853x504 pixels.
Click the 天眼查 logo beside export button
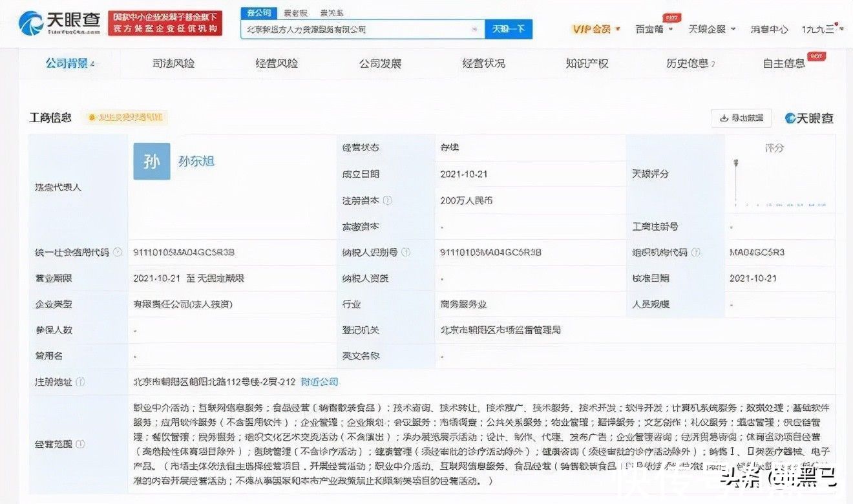(x=809, y=118)
